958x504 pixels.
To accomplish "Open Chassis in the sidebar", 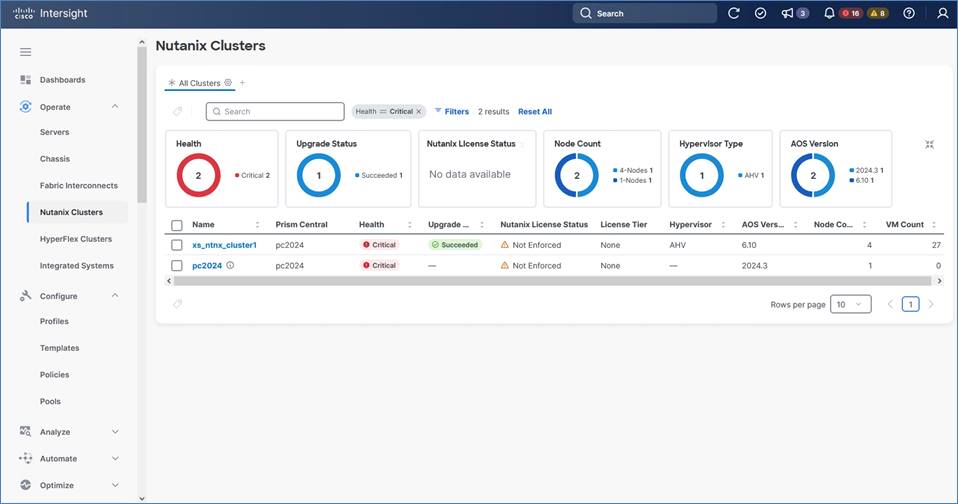I will (55, 159).
